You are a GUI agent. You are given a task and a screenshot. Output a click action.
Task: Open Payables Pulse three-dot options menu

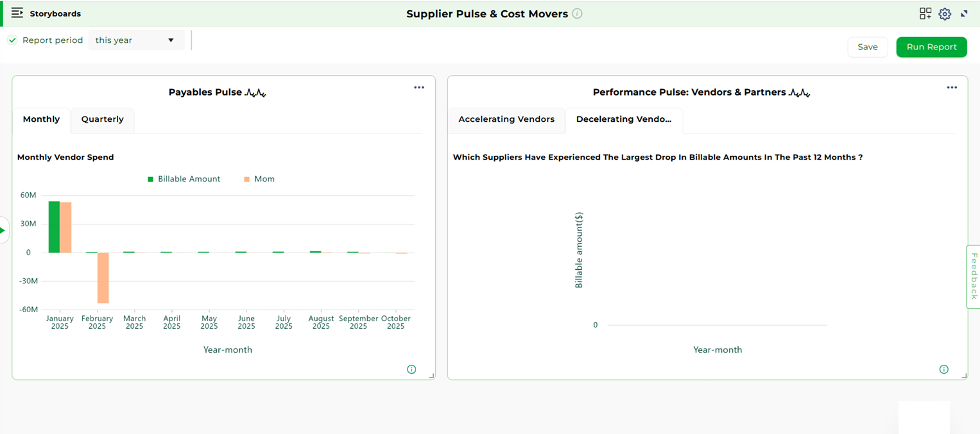(x=419, y=88)
